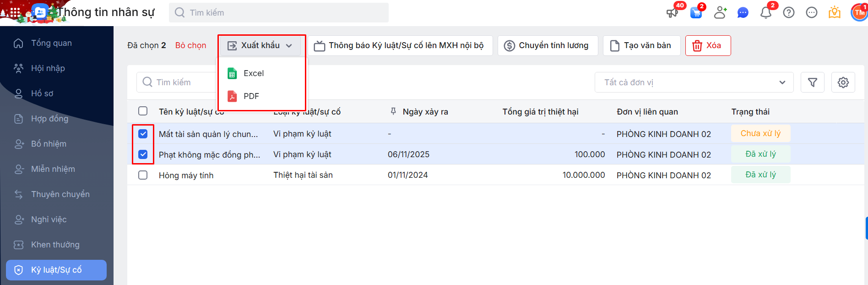Open table settings gear icon
Viewport: 868px width, 285px height.
[x=843, y=82]
